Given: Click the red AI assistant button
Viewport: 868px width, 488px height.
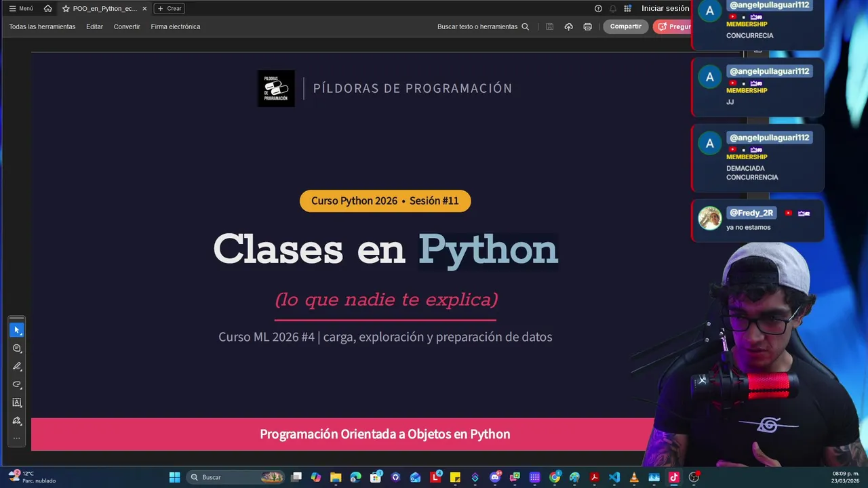Looking at the screenshot, I should [672, 27].
